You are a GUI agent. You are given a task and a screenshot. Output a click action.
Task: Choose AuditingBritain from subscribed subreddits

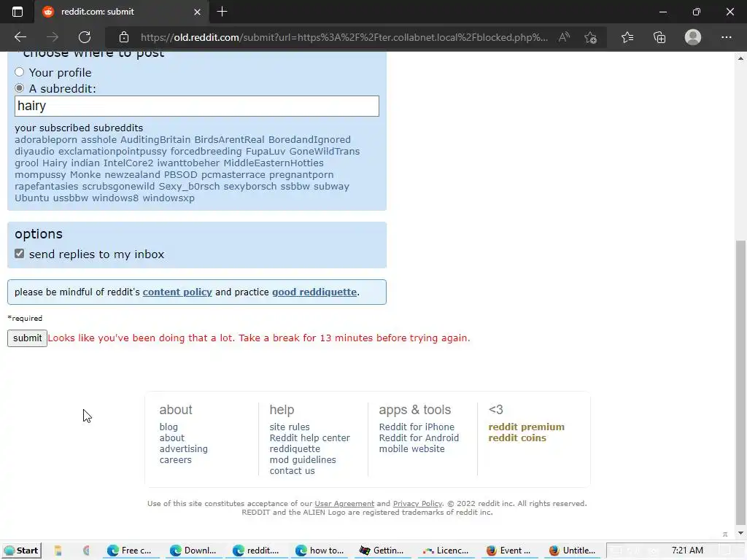[x=155, y=139]
